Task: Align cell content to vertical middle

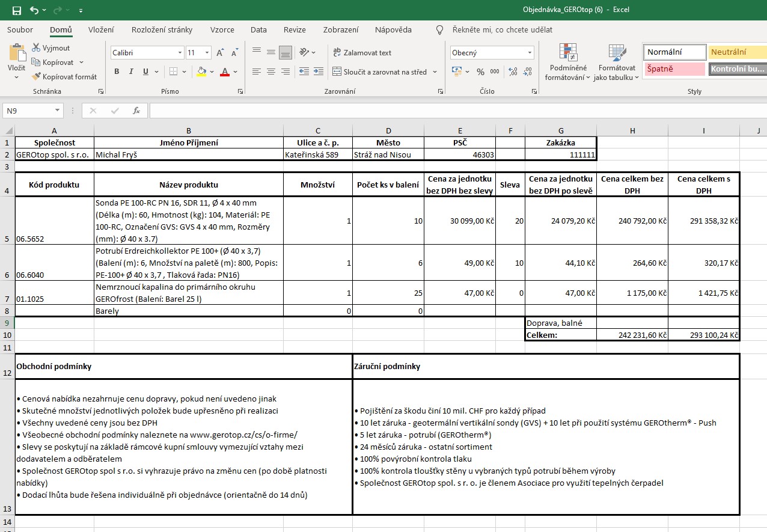Action: click(x=271, y=52)
